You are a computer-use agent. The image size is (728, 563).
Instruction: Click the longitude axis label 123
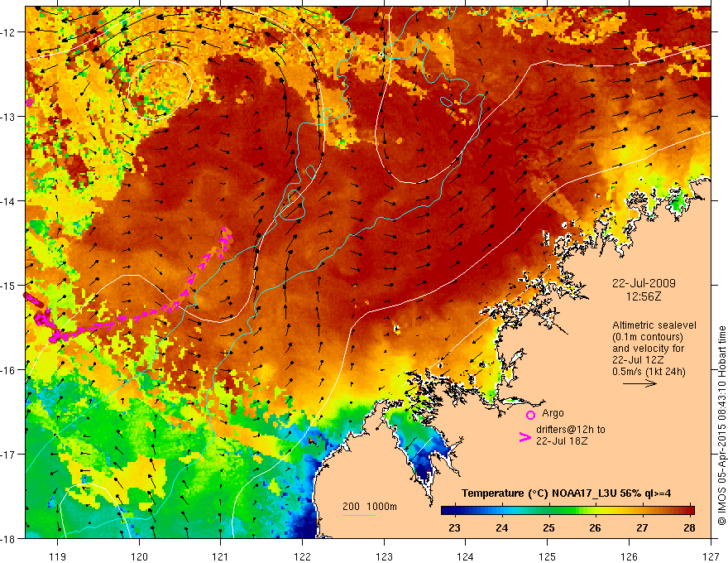point(384,556)
